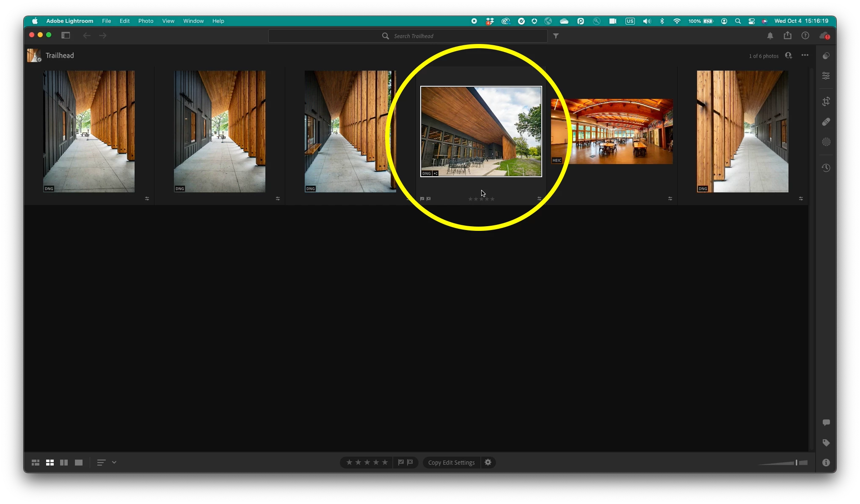This screenshot has height=504, width=860.
Task: Select the Crop and Rotate tool
Action: [x=826, y=101]
